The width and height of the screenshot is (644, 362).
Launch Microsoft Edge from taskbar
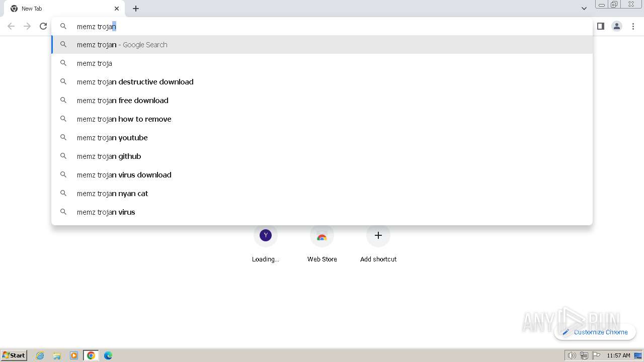(x=108, y=355)
